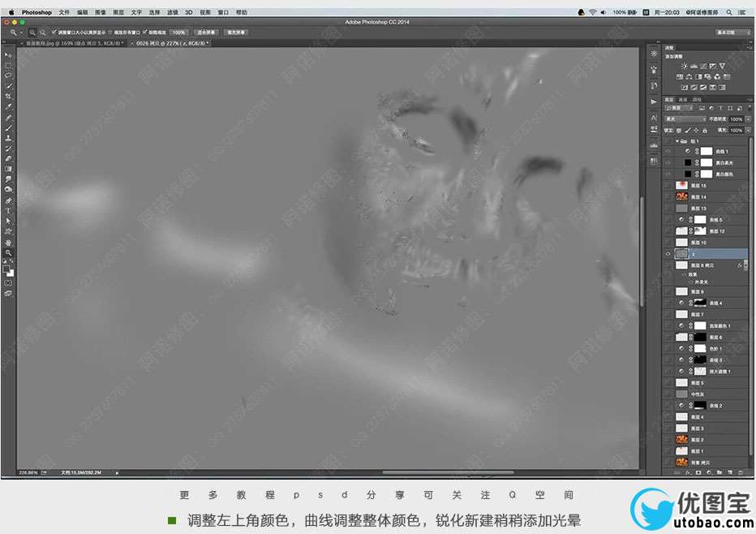Click the zoom-out magnifier in options bar
Image resolution: width=756 pixels, height=534 pixels.
tap(41, 32)
